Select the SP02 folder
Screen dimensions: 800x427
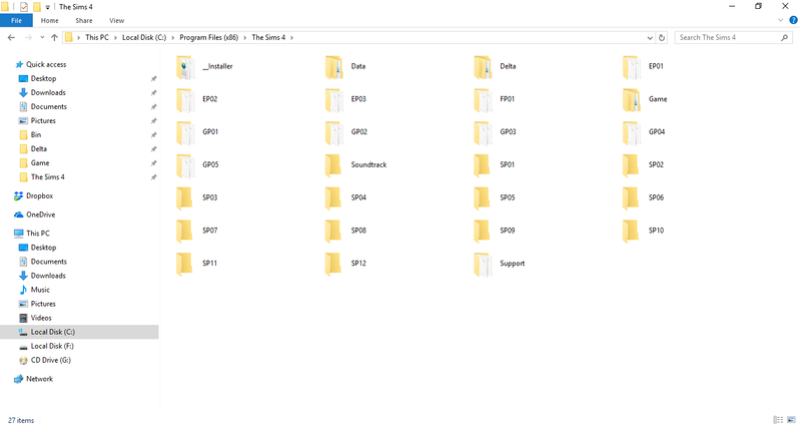(643, 165)
